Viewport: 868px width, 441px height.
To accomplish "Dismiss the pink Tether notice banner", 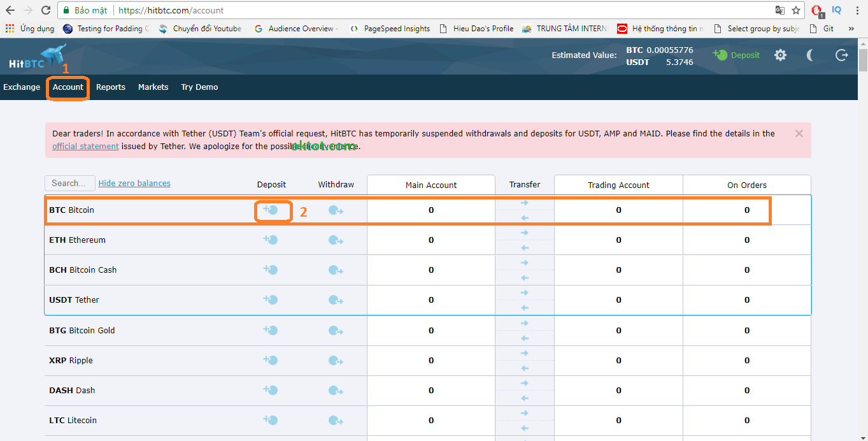I will (x=799, y=134).
